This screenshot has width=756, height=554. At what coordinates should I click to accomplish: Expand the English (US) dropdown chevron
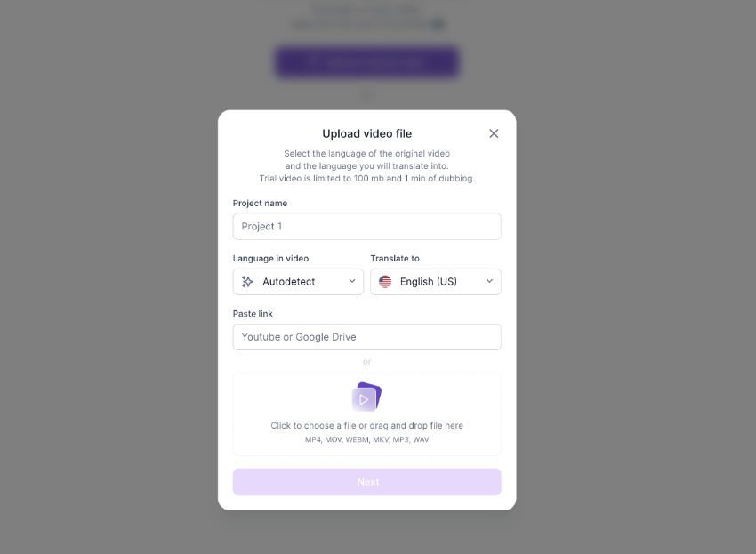tap(489, 281)
